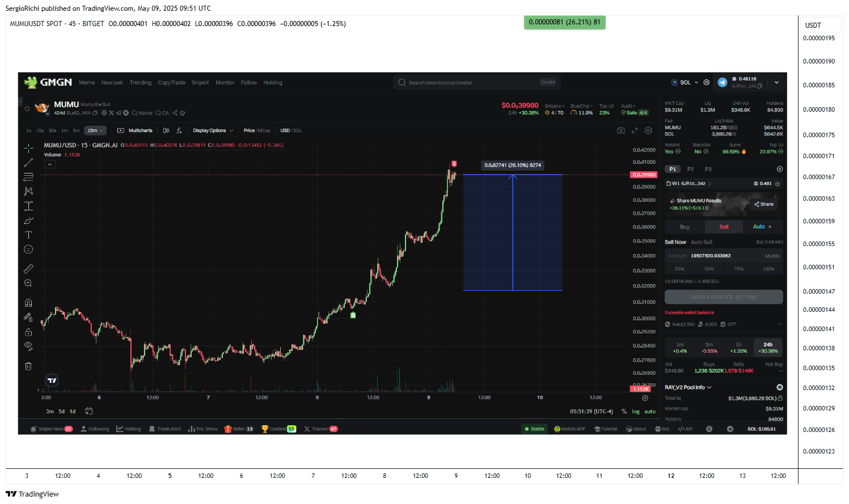
Task: Open the Trending tab in GMGN
Action: [141, 83]
